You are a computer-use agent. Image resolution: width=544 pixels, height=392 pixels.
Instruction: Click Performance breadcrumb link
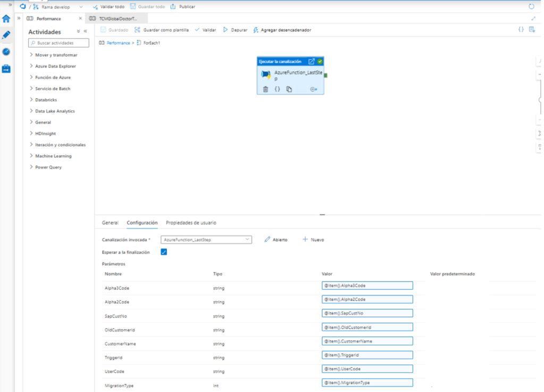point(118,42)
